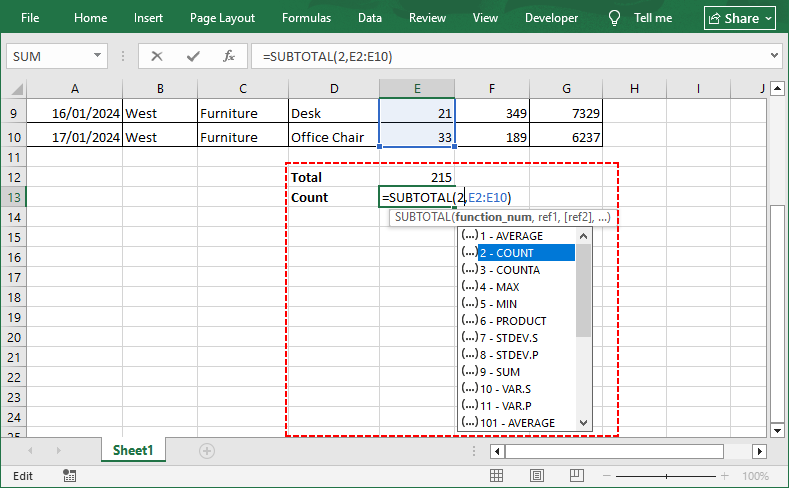789x488 pixels.
Task: Switch to Page Break Preview icon
Action: pyautogui.click(x=577, y=475)
